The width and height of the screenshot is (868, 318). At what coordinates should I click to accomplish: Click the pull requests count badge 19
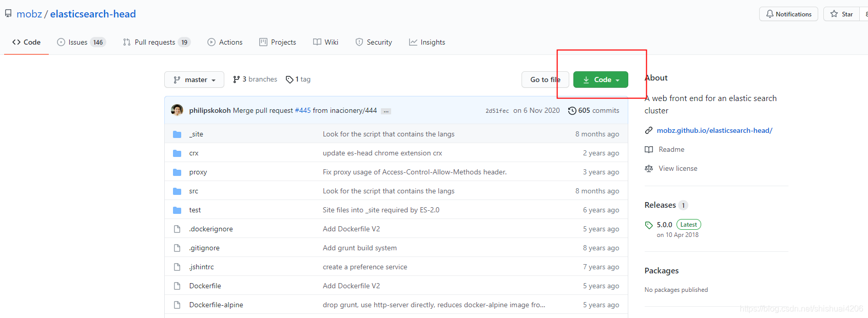(x=184, y=43)
